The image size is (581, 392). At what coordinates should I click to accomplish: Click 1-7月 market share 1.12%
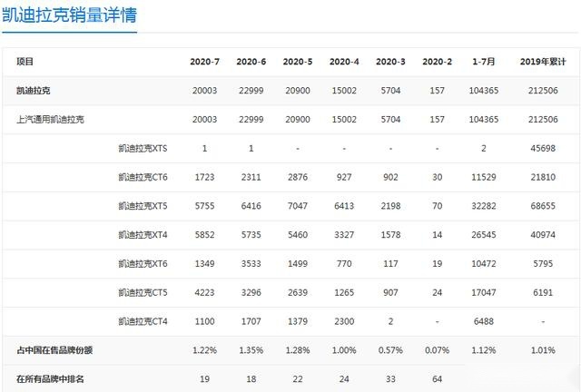[484, 350]
